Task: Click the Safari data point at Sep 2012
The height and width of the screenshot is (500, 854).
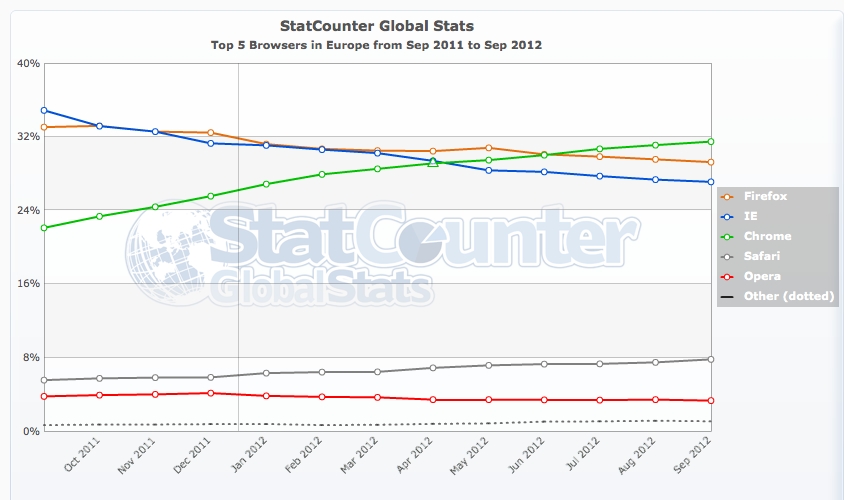Action: tap(710, 359)
